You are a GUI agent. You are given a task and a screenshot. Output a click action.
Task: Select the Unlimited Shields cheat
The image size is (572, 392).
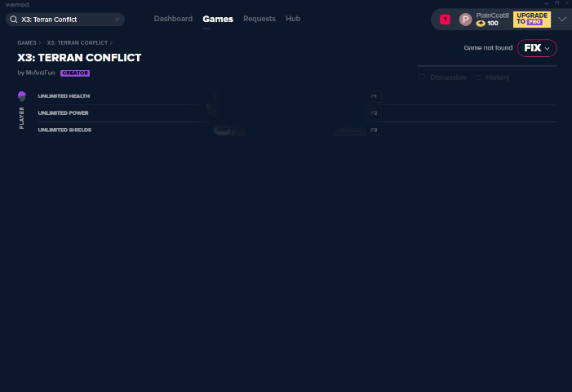[64, 130]
